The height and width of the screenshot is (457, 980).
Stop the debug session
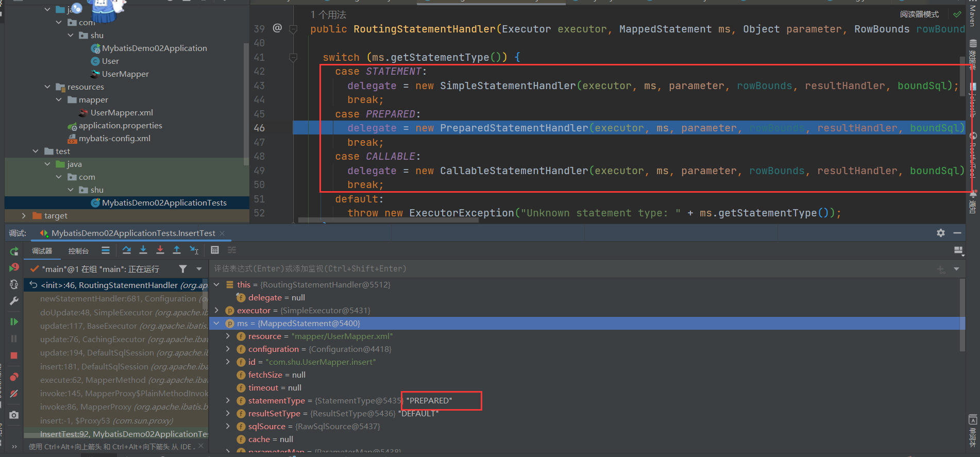(14, 356)
